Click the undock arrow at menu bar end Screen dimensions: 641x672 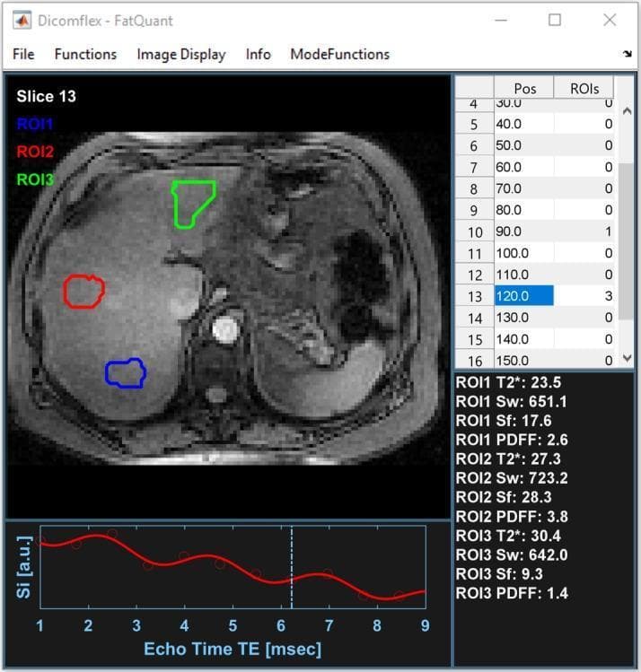628,54
